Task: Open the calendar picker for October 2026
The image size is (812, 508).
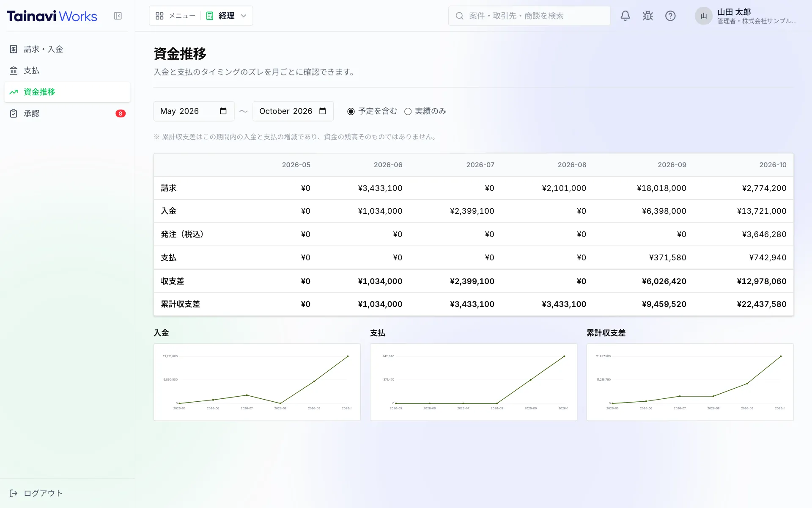Action: [x=323, y=111]
